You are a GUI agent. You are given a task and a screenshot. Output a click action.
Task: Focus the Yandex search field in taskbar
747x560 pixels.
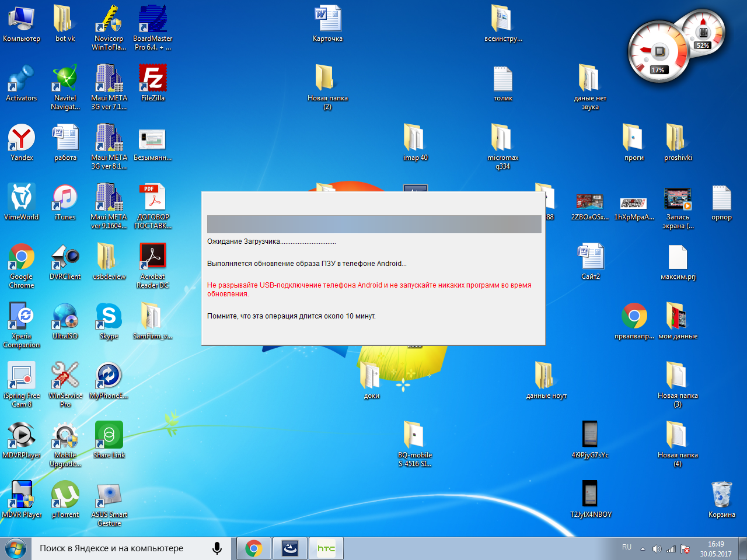pyautogui.click(x=123, y=548)
